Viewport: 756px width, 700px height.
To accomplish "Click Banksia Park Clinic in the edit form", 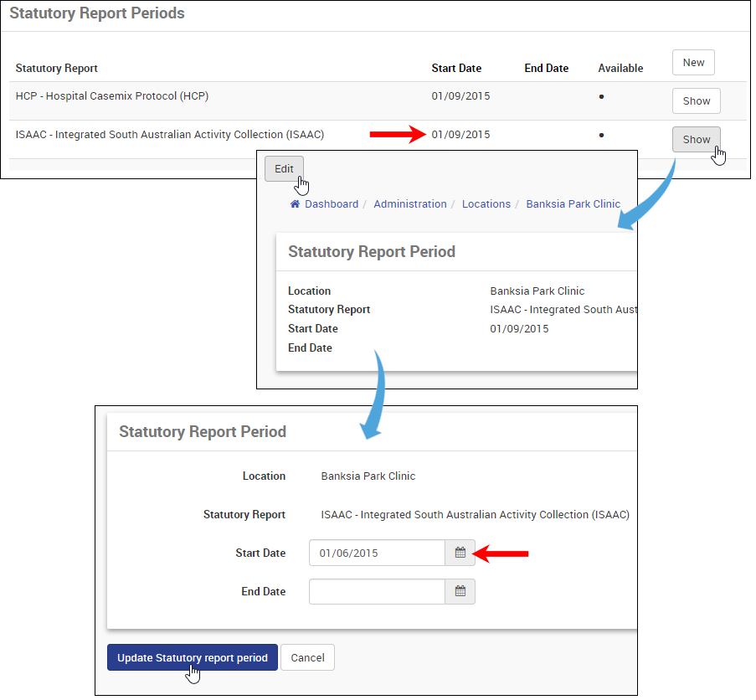I will coord(368,476).
